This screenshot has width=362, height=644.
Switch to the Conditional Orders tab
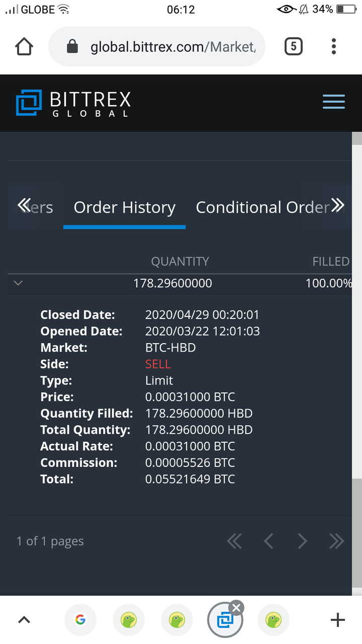coord(262,207)
